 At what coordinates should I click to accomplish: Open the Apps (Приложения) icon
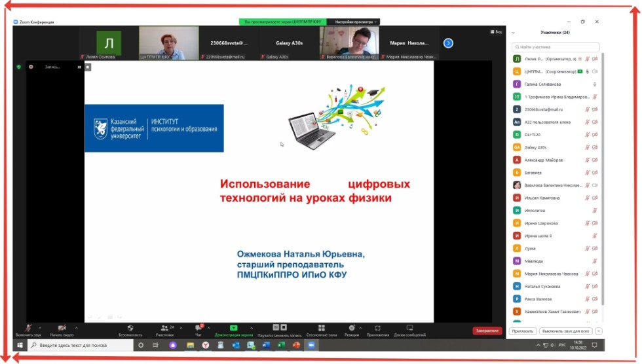pyautogui.click(x=378, y=327)
